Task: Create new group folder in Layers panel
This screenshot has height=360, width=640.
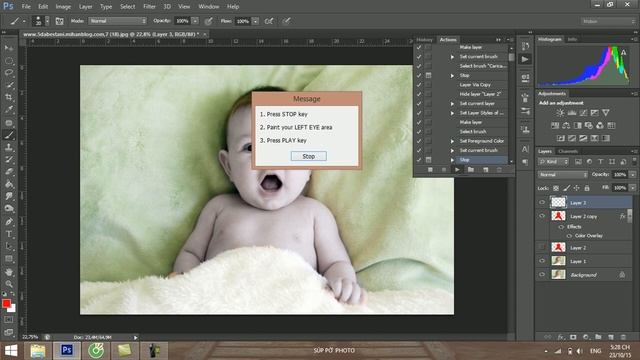Action: (598, 337)
